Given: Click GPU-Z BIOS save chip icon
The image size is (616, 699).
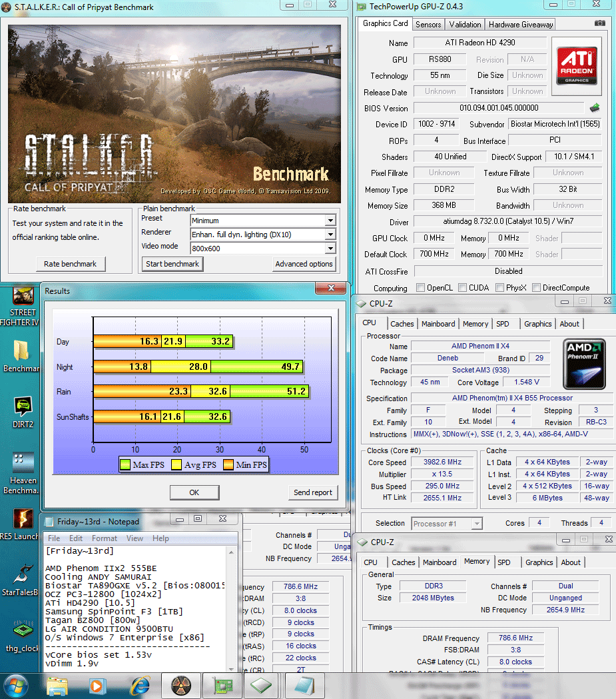Looking at the screenshot, I should [x=595, y=108].
